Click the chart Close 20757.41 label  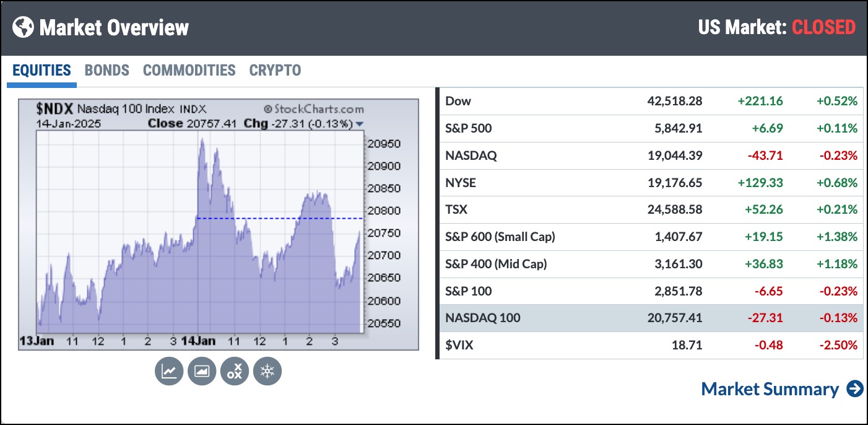[193, 123]
